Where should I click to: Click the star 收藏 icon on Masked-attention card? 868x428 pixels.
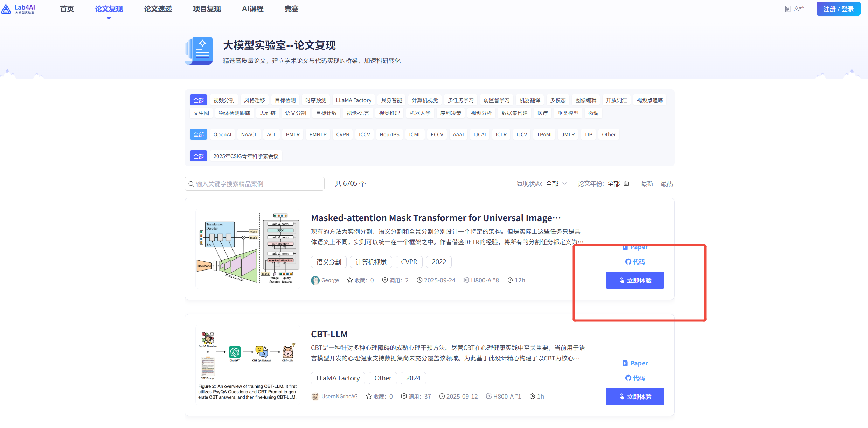pyautogui.click(x=349, y=280)
